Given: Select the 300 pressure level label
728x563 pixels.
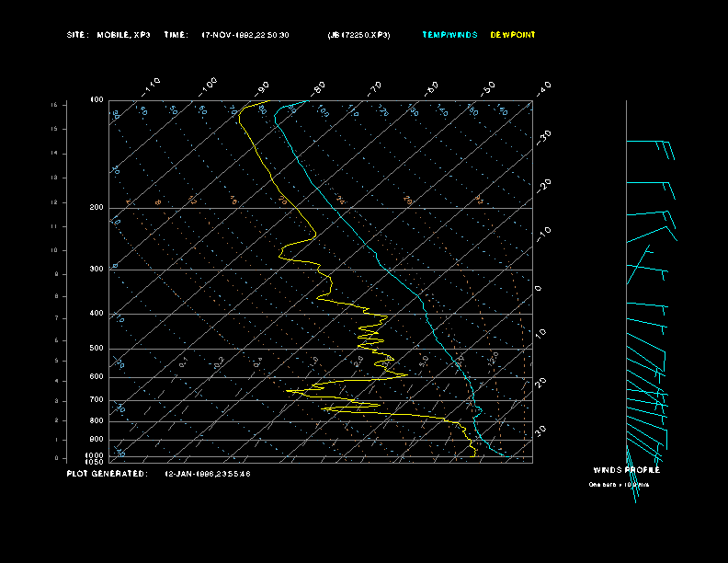Looking at the screenshot, I should tap(97, 270).
